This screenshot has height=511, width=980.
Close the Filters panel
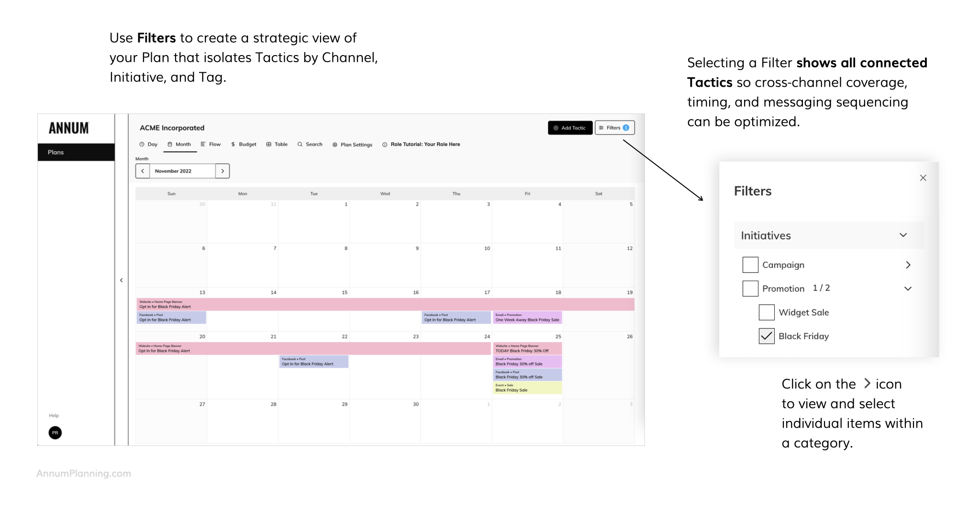pos(923,178)
